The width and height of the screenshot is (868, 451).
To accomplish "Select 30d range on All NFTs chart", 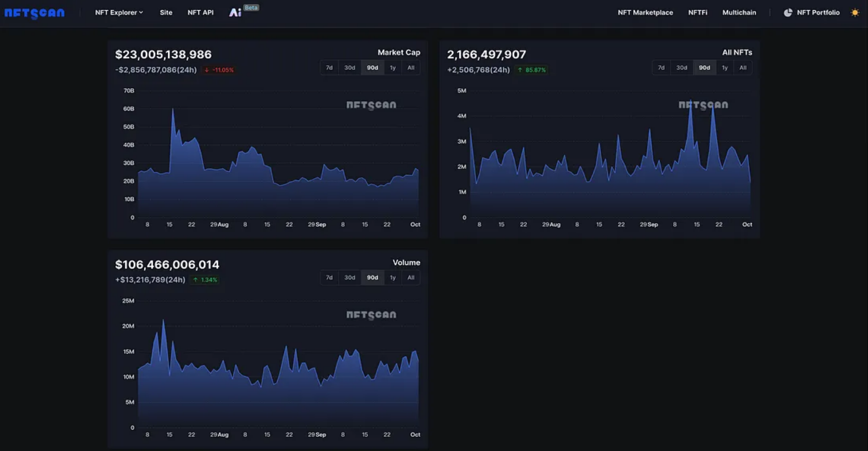I will click(x=682, y=68).
